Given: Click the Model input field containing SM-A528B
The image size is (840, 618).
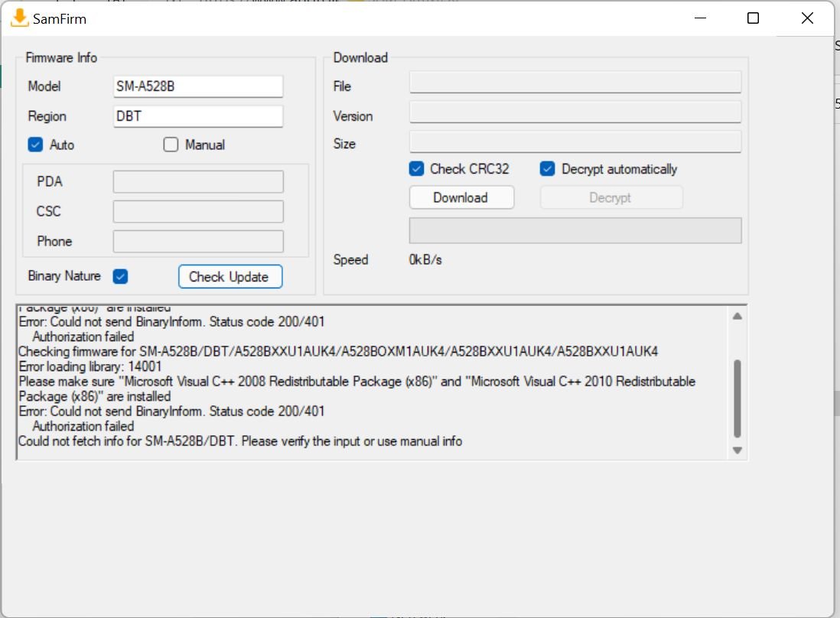Looking at the screenshot, I should (x=198, y=86).
